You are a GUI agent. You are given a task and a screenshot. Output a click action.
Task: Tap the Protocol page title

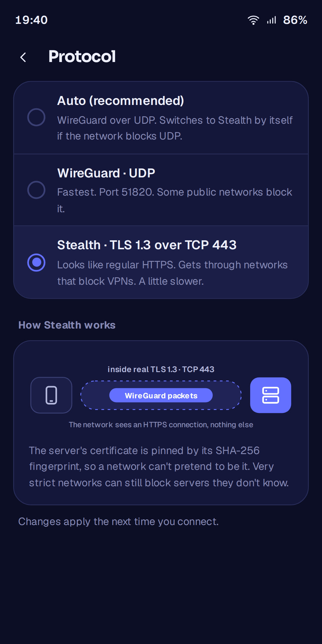[82, 56]
